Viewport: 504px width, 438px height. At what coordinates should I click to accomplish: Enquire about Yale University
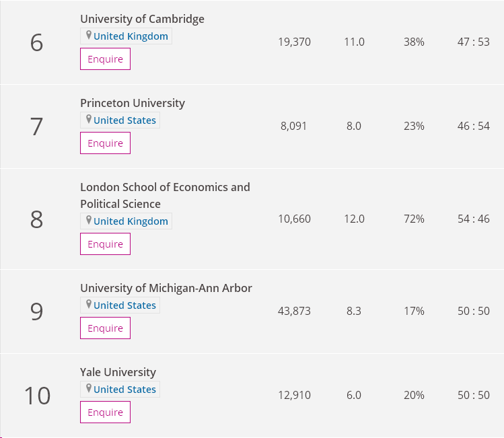tap(105, 412)
